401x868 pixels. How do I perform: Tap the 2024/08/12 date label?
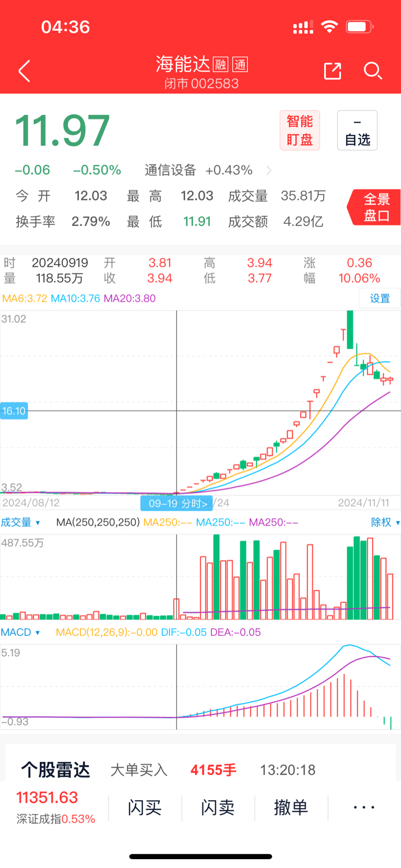click(31, 503)
